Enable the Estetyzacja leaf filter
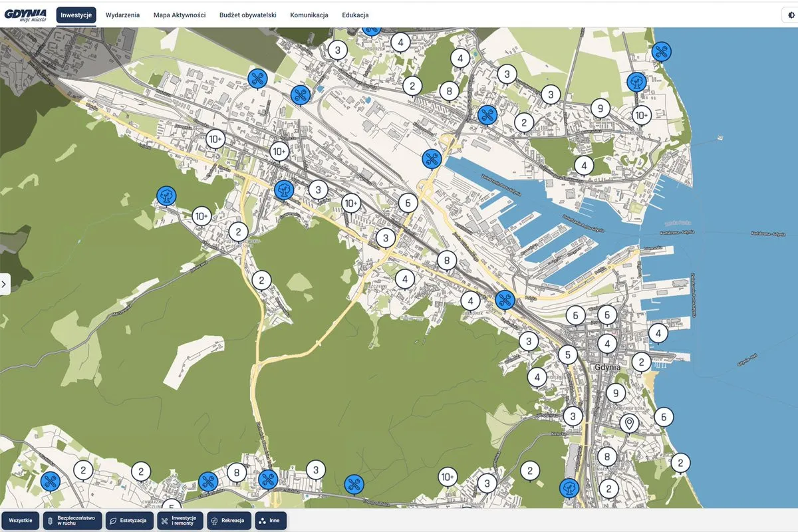The image size is (798, 532). coord(131,520)
